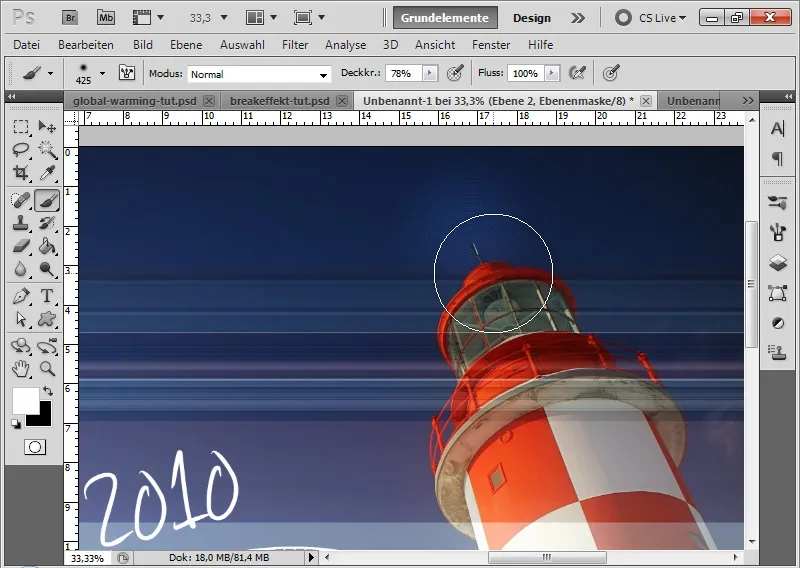The image size is (800, 568).
Task: Select the 3D Rotate tool
Action: click(x=20, y=346)
